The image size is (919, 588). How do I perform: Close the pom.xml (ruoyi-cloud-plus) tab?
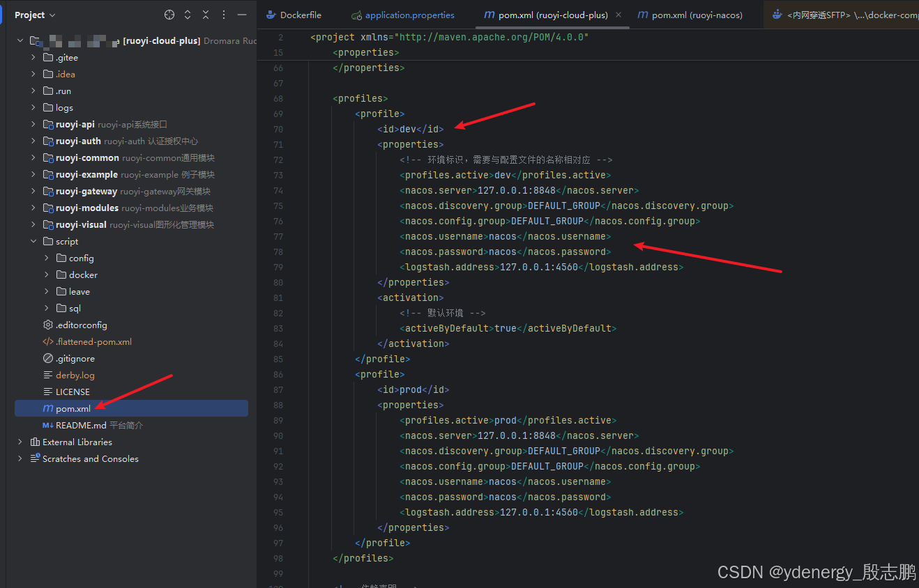click(619, 15)
